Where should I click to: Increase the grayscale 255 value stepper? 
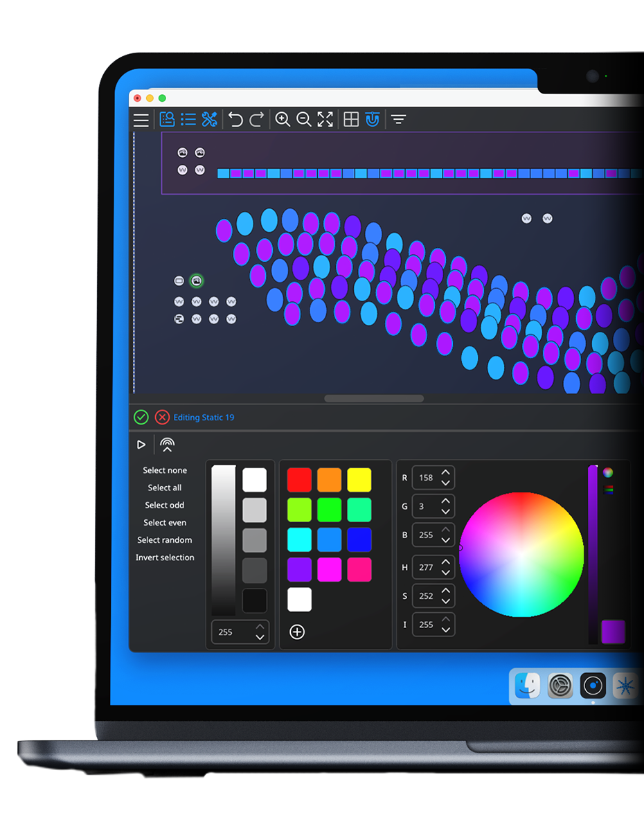[x=260, y=627]
